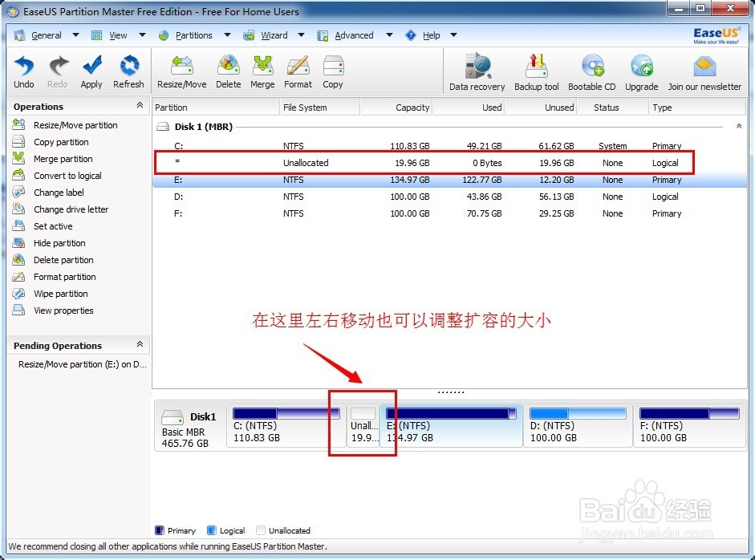Click the Upgrade globe icon
This screenshot has height=560, width=755.
tap(642, 72)
